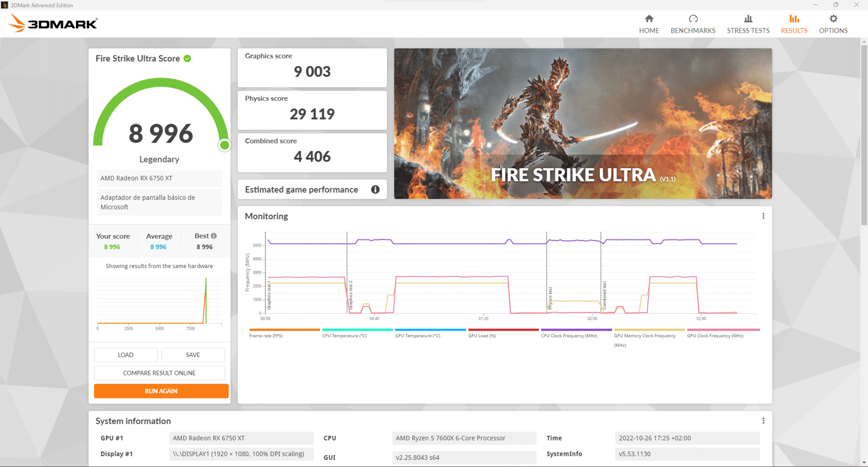Select the Results tab
The image size is (868, 467).
794,24
